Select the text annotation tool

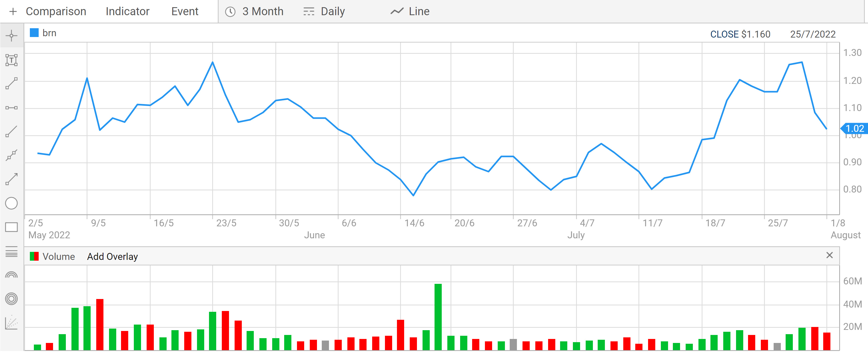(11, 60)
